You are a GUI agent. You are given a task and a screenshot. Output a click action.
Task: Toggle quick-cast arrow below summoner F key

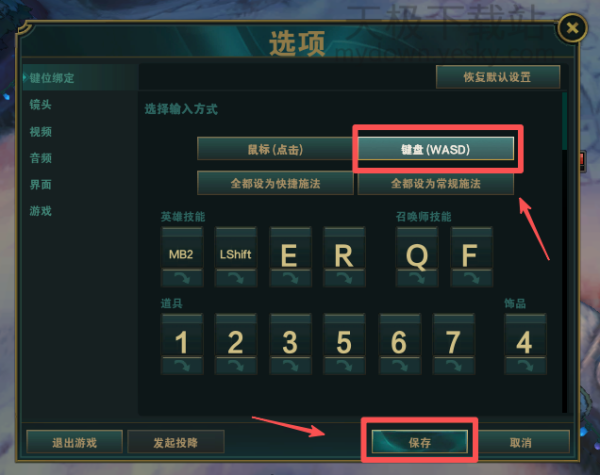471,278
